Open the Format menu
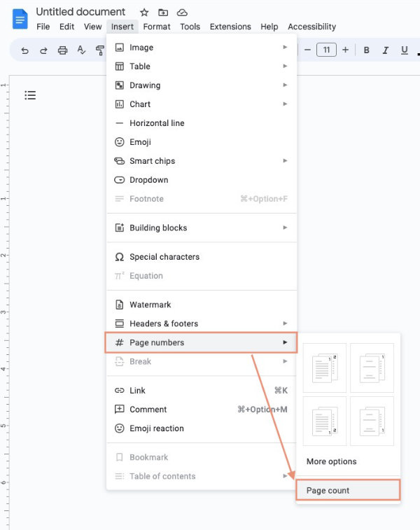Screen dimensions: 420x530 coord(157,27)
